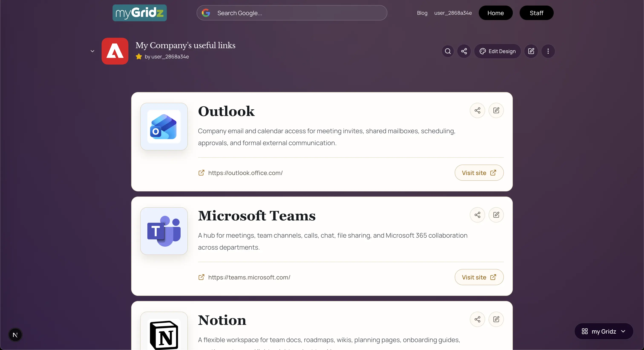Click the edit pencil icon beside Edit Design
This screenshot has width=644, height=350.
click(531, 51)
